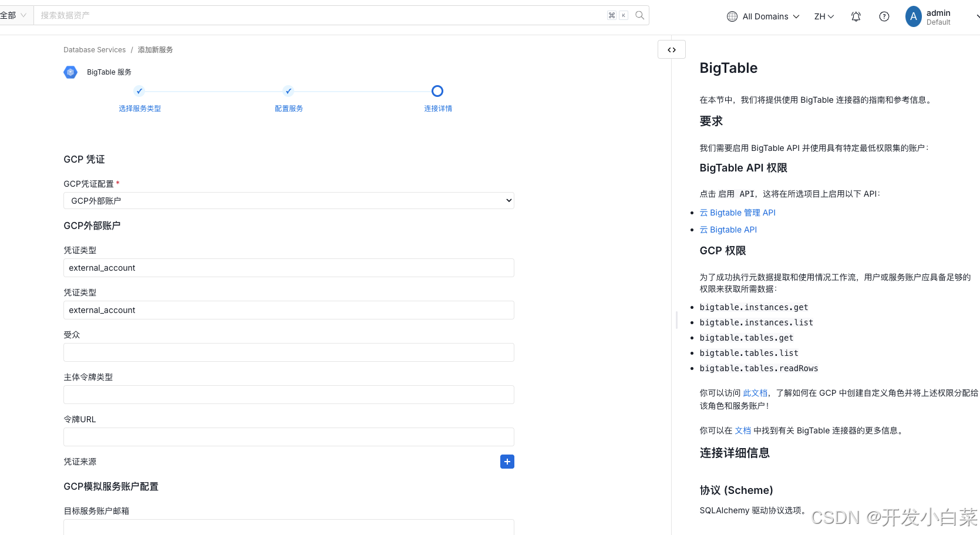Select the 选择服务类型 step label

(x=140, y=109)
